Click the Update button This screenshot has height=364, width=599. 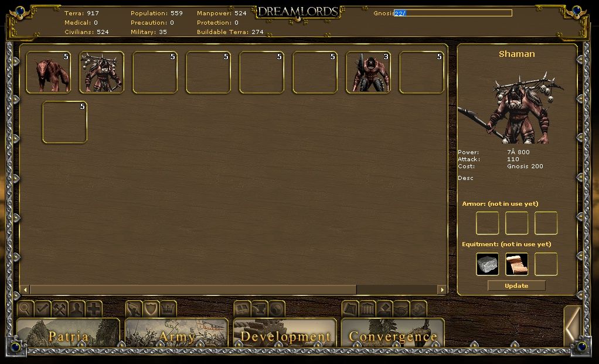[x=516, y=285]
